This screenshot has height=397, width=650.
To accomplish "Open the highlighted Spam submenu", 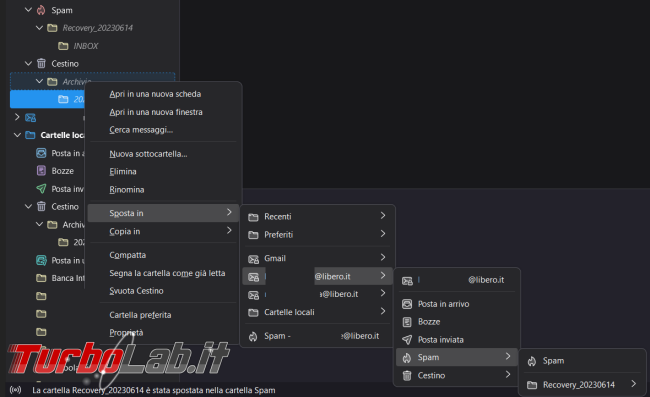I will (x=456, y=357).
